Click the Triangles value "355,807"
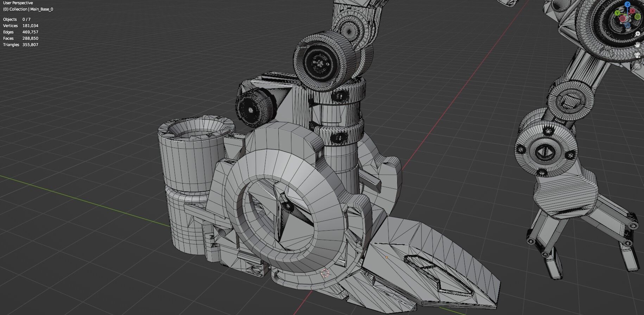This screenshot has height=315, width=644. [30, 45]
